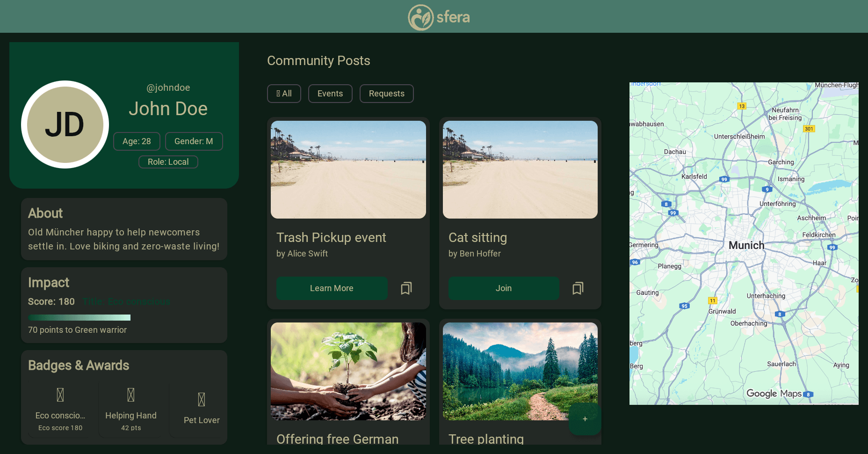The height and width of the screenshot is (454, 868).
Task: Click Learn More on Trash Pickup event
Action: (x=332, y=288)
